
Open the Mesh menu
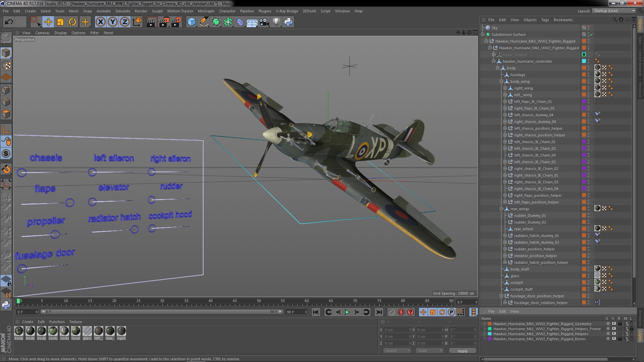73,11
